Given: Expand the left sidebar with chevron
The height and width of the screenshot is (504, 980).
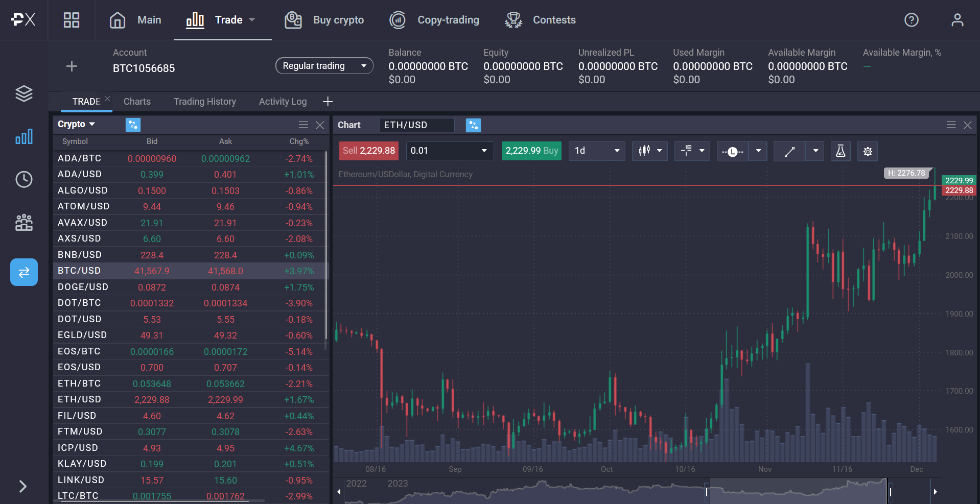Looking at the screenshot, I should click(x=22, y=486).
